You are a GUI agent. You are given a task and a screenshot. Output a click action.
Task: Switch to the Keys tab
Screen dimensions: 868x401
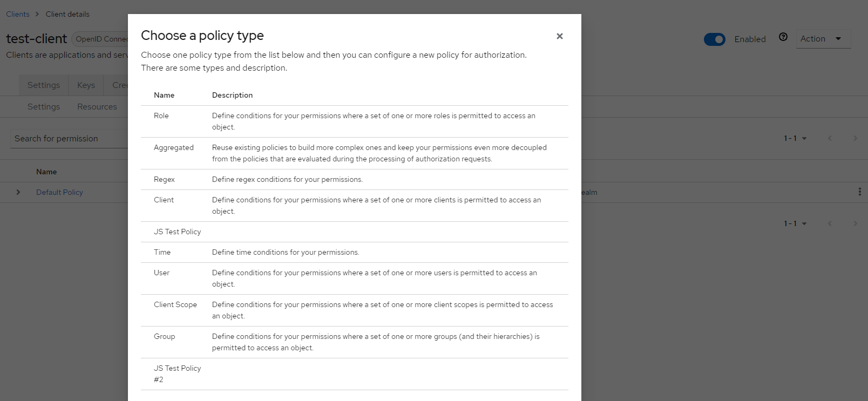point(85,85)
